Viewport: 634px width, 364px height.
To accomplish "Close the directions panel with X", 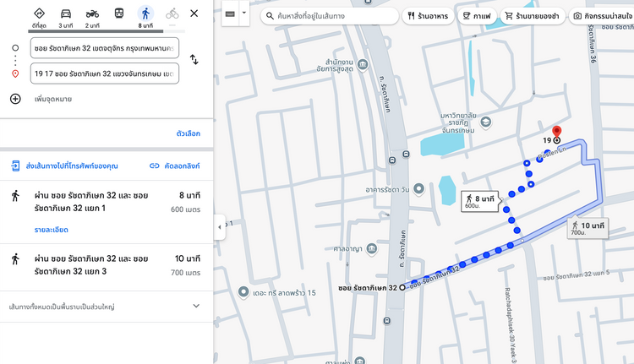I will [194, 14].
